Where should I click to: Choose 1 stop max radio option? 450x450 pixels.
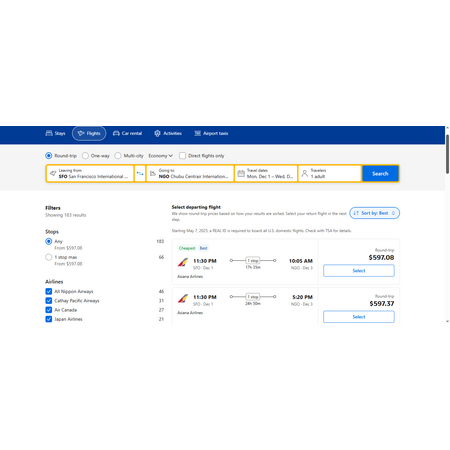(49, 257)
